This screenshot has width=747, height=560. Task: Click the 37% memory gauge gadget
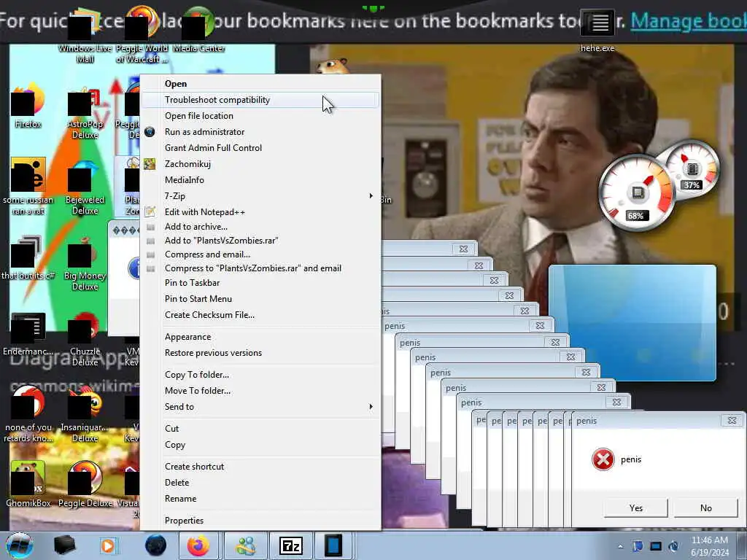692,169
